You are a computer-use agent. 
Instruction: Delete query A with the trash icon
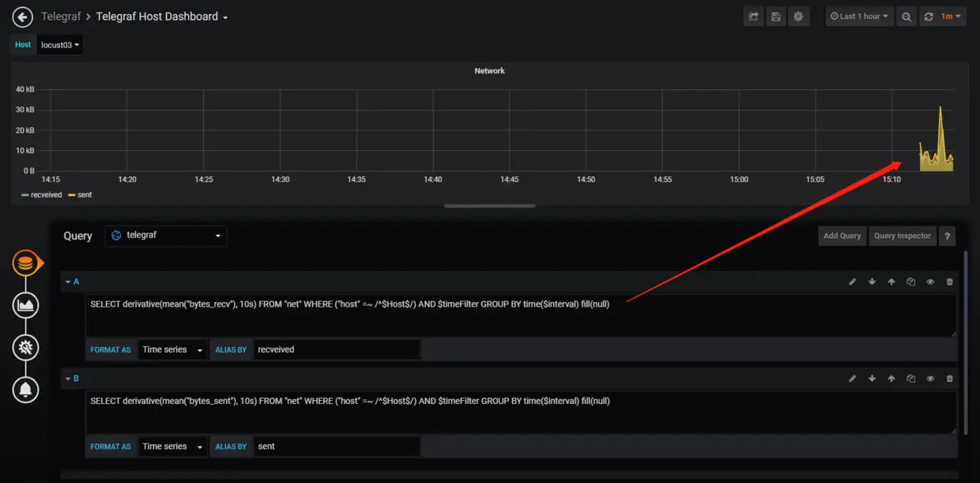(x=950, y=281)
